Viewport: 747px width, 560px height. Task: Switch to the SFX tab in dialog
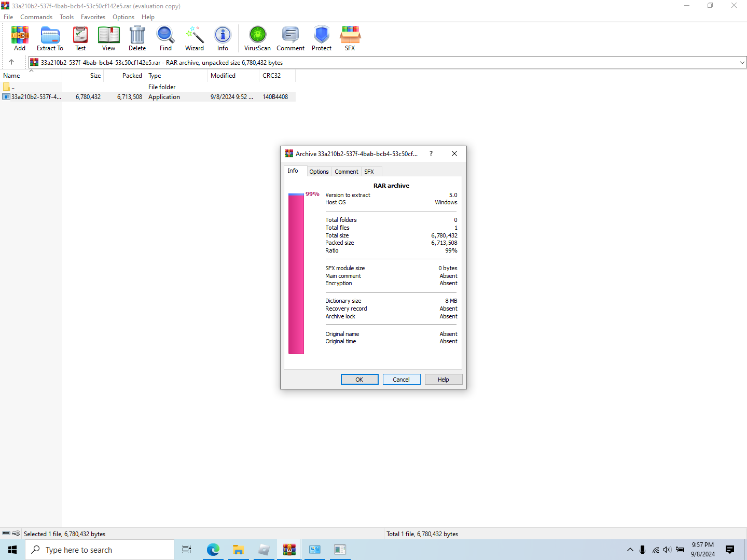369,172
